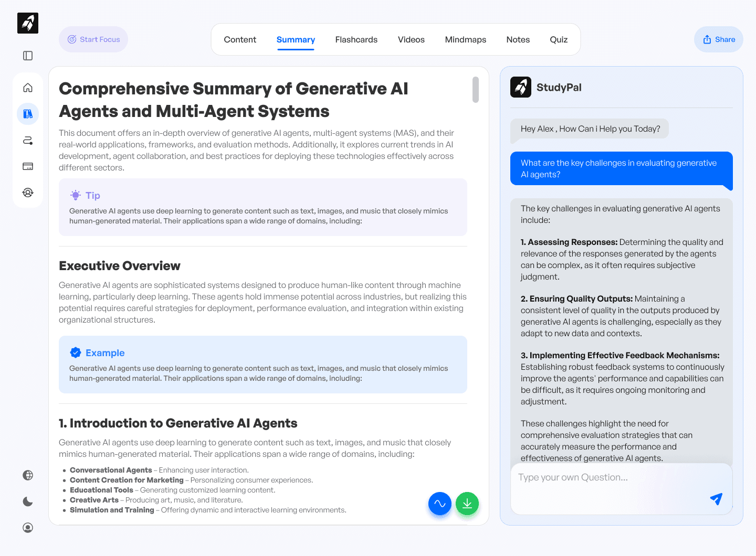Viewport: 756px width, 556px height.
Task: Open the Quiz tab
Action: [x=559, y=39]
